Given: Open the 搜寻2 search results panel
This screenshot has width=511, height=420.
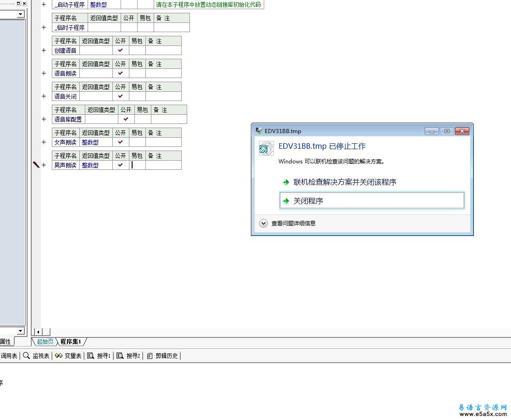Looking at the screenshot, I should 128,356.
